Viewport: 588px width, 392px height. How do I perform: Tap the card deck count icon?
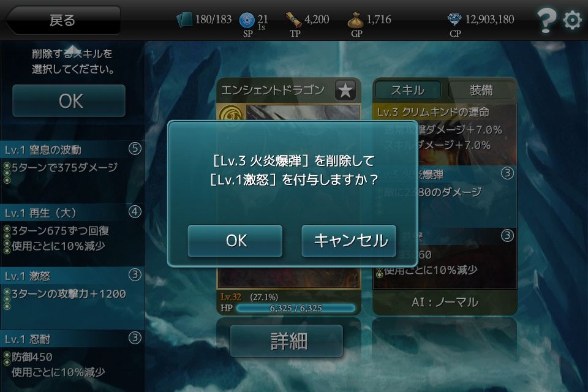tap(184, 20)
